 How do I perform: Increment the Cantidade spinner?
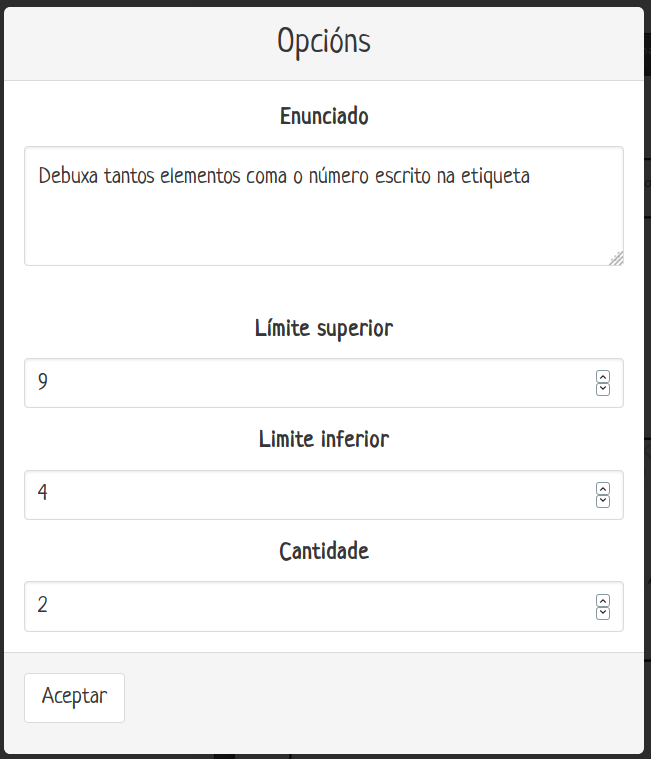pos(603,601)
